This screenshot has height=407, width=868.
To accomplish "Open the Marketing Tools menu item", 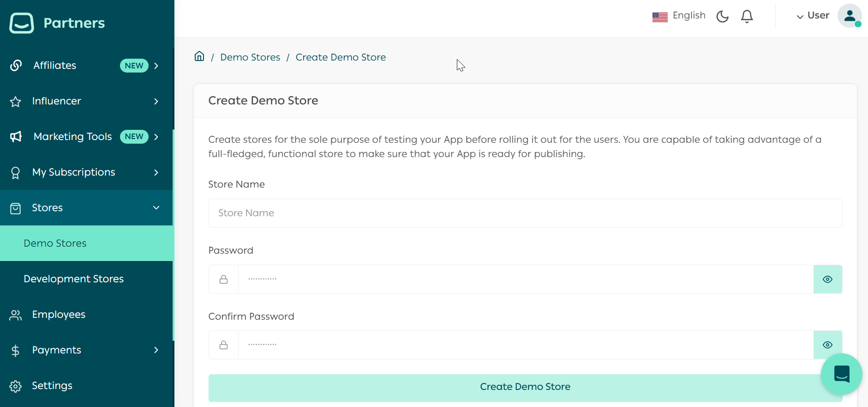I will click(x=86, y=137).
